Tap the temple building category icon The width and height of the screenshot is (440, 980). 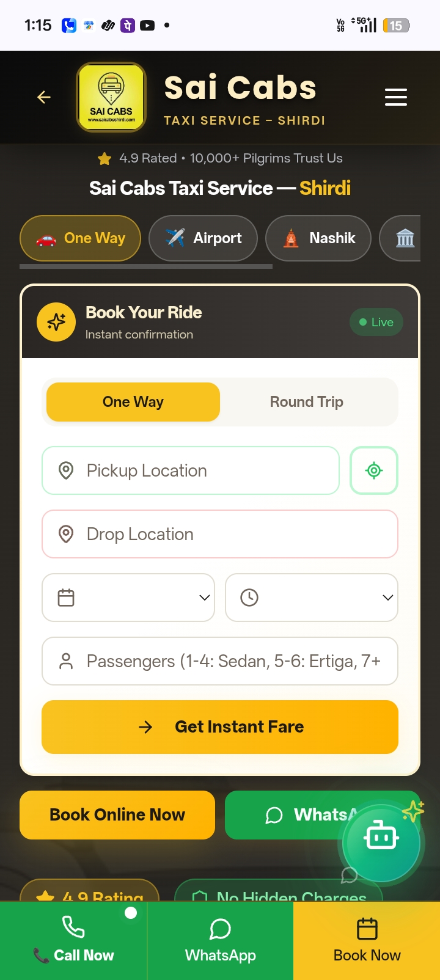click(404, 238)
